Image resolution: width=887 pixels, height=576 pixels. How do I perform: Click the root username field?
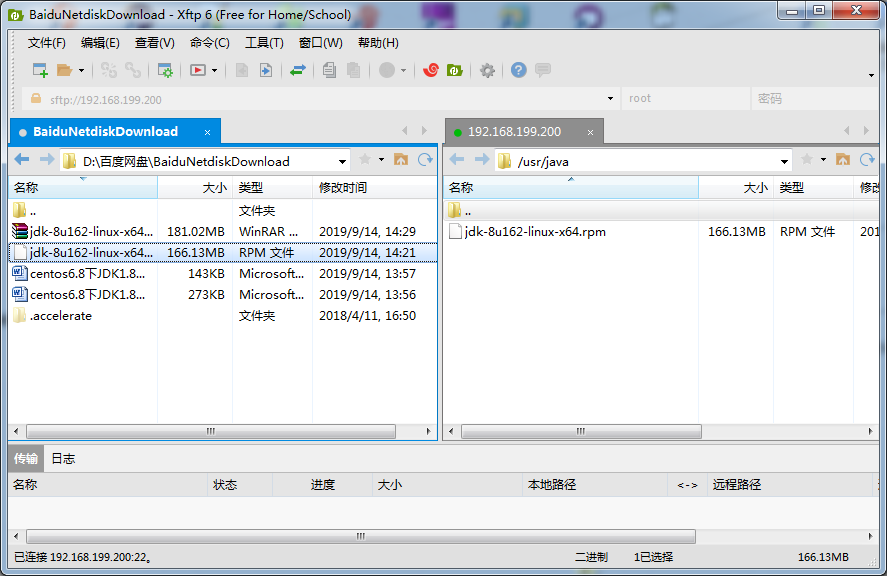coord(686,99)
